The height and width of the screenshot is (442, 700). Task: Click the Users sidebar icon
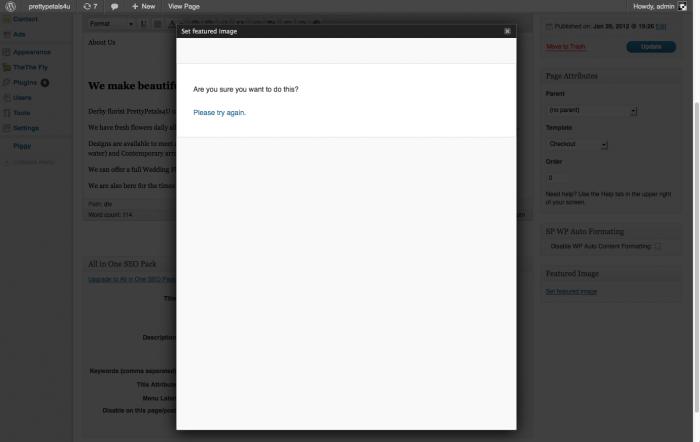(x=7, y=98)
